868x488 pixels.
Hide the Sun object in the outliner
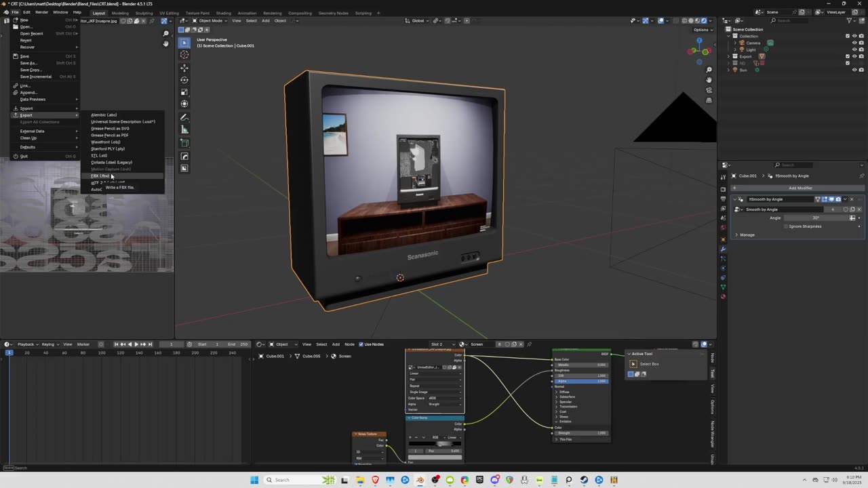tap(854, 70)
